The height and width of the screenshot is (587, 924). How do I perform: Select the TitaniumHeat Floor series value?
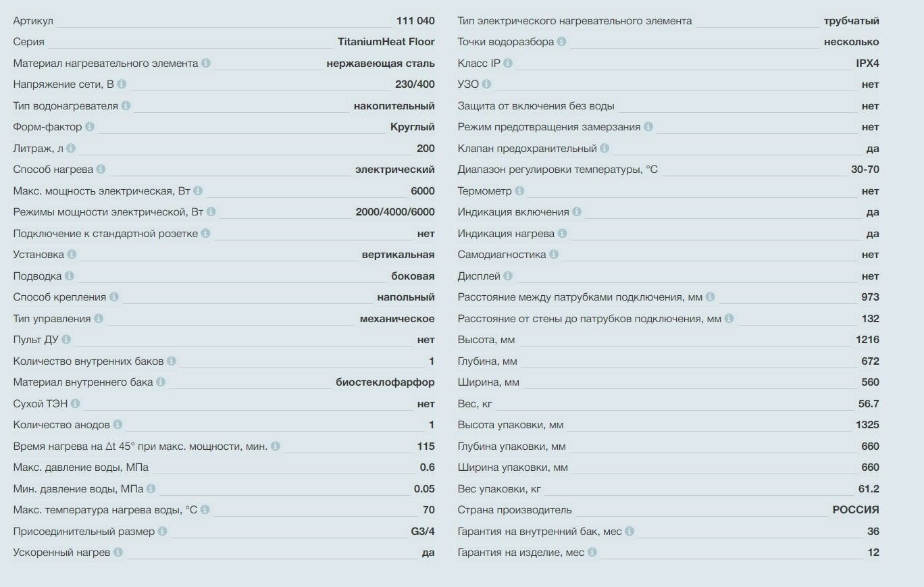click(386, 42)
